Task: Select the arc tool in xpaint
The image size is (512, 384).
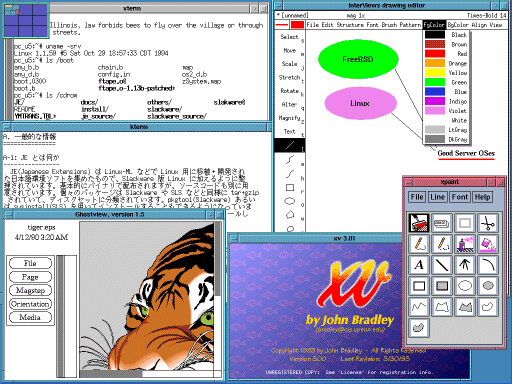Action: coord(488,265)
